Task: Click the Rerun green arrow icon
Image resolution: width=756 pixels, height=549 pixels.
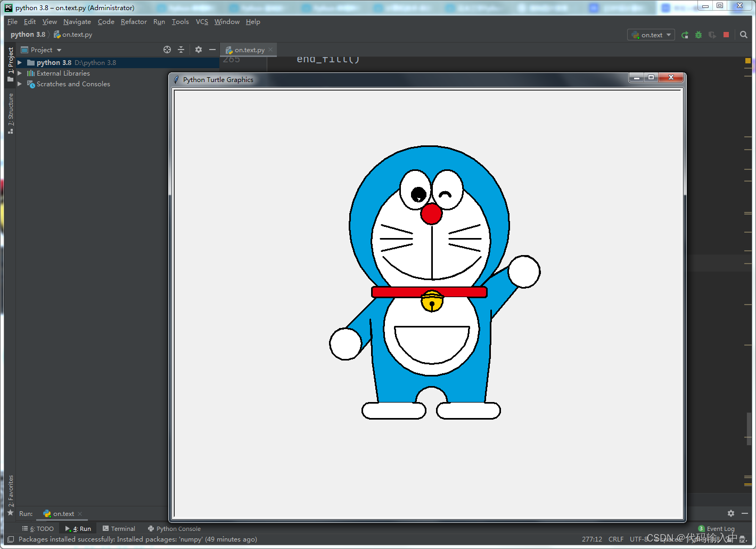Action: 685,35
